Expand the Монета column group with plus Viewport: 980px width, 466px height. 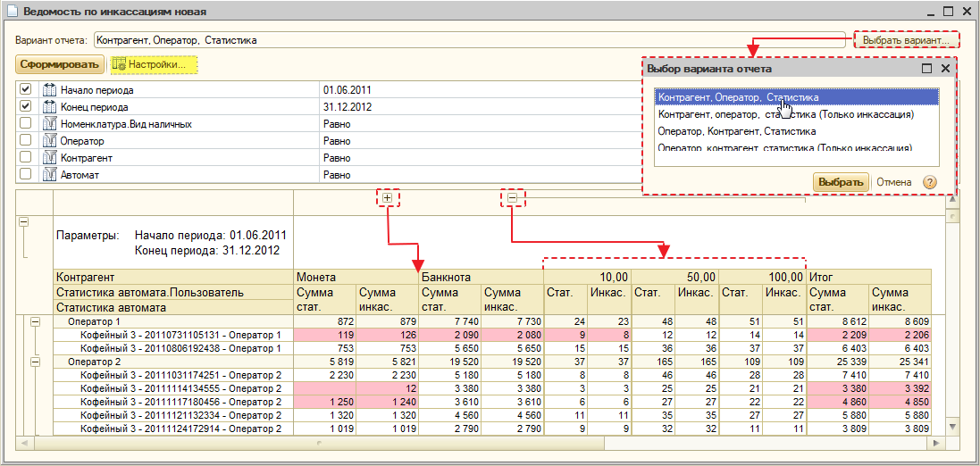click(387, 198)
